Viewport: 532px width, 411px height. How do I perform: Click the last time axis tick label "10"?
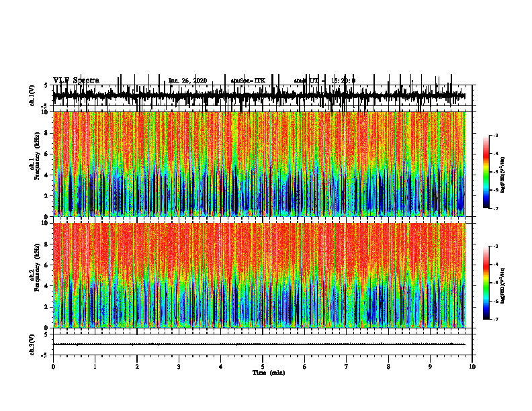(x=472, y=367)
